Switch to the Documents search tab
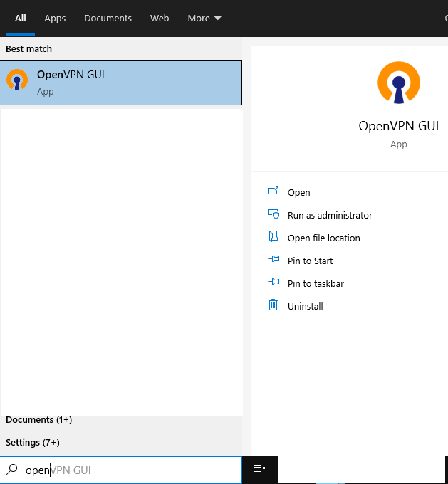The width and height of the screenshot is (448, 484). pos(108,19)
